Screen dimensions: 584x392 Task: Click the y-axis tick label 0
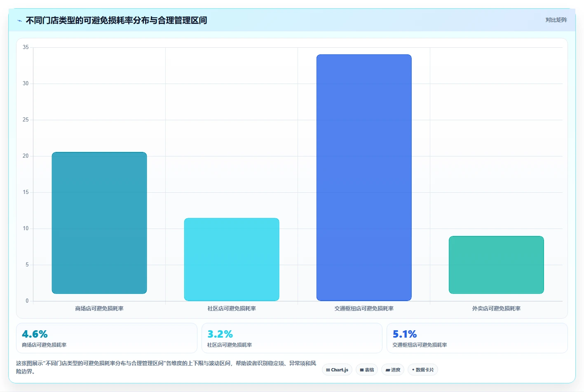click(27, 301)
